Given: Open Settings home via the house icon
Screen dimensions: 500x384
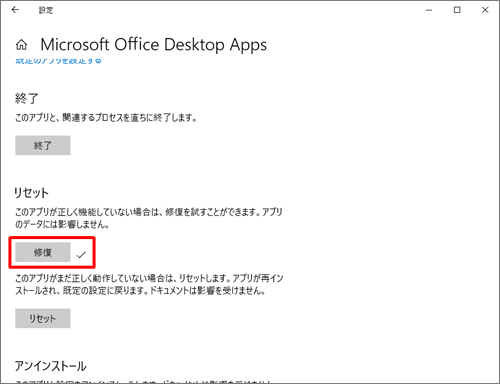Looking at the screenshot, I should [22, 44].
